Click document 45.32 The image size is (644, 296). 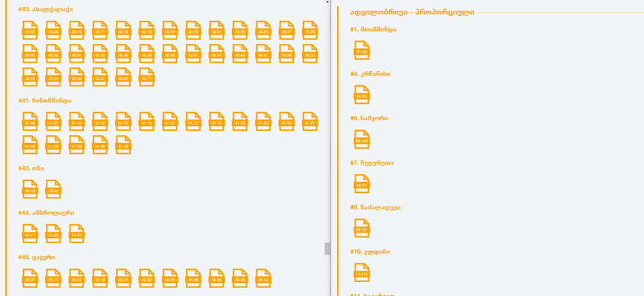tap(147, 278)
